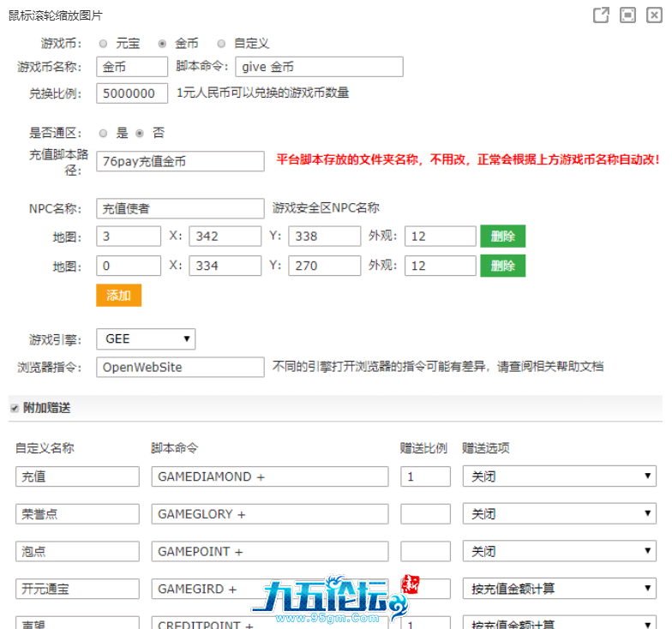
Task: Select the 自定义 currency radio button
Action: (221, 43)
